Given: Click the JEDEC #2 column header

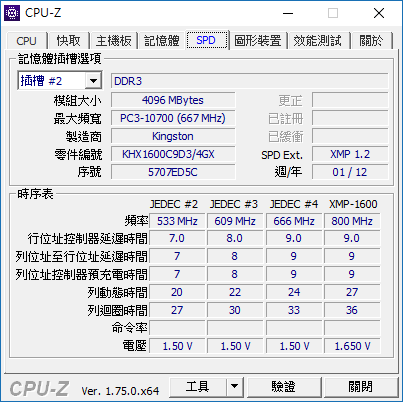Looking at the screenshot, I should tap(174, 204).
